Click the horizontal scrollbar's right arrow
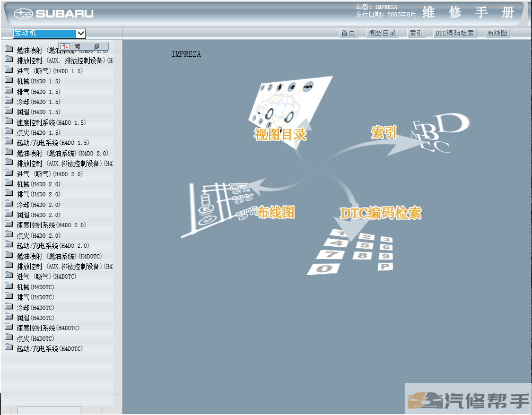This screenshot has width=532, height=415. [x=101, y=411]
